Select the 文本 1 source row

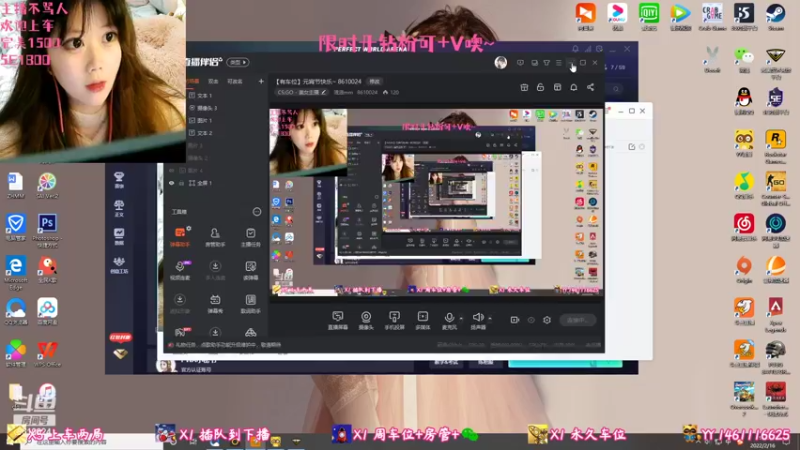(x=227, y=95)
